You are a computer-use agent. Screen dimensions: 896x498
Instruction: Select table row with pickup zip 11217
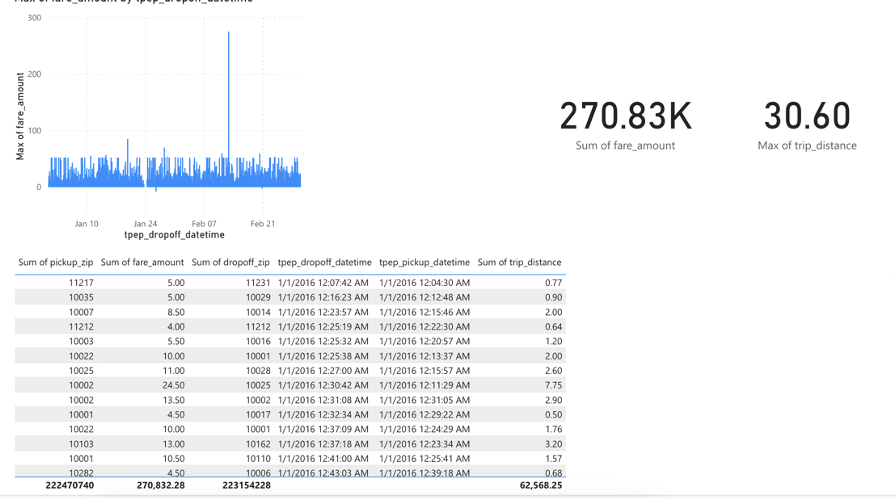[290, 283]
